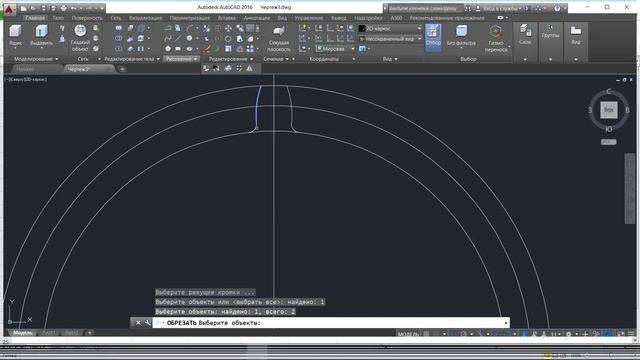Toggle grid display in status bar
The height and width of the screenshot is (360, 640).
427,333
